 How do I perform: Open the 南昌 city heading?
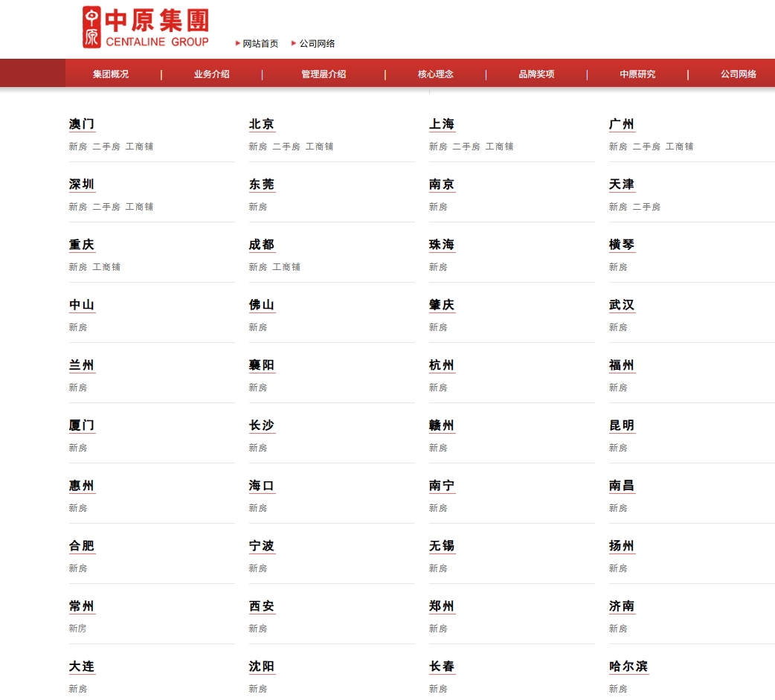point(621,486)
